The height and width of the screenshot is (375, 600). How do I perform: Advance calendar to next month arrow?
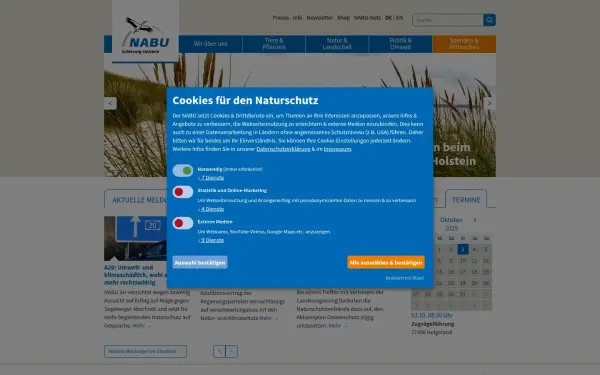pyautogui.click(x=475, y=220)
